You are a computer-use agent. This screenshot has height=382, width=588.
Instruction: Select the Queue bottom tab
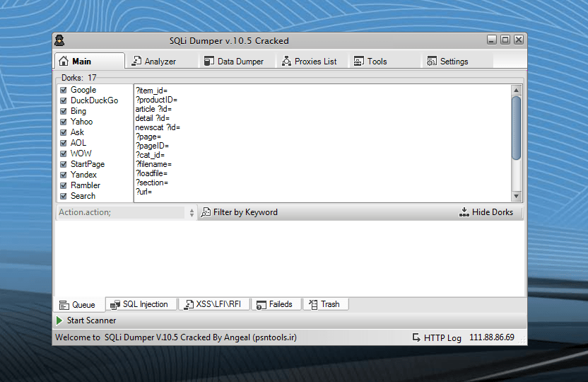pos(81,305)
